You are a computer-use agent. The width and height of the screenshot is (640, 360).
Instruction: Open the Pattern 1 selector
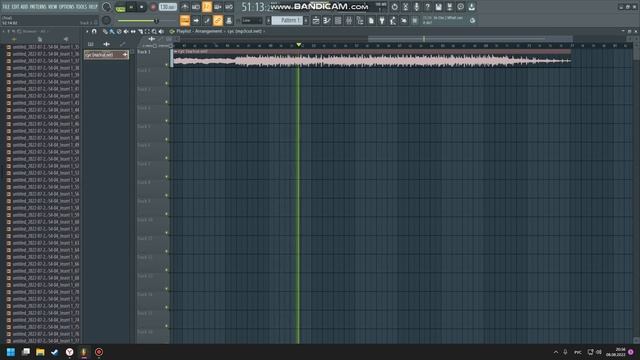click(x=287, y=20)
